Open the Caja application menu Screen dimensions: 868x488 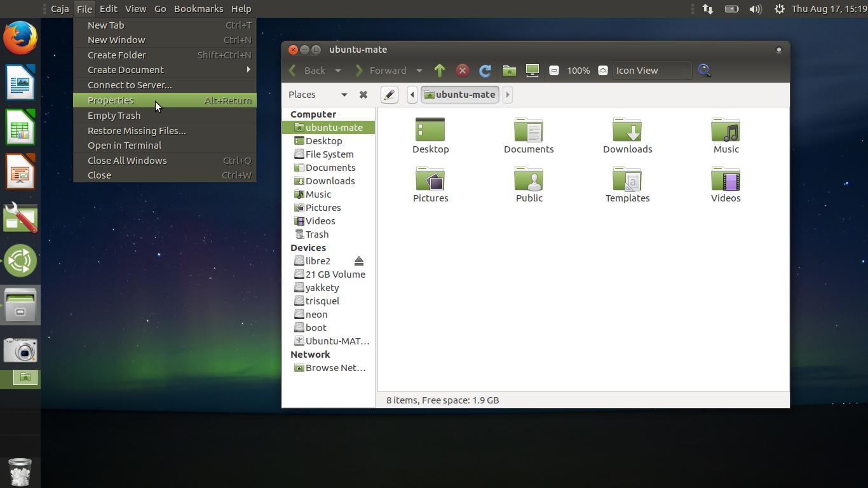(60, 9)
